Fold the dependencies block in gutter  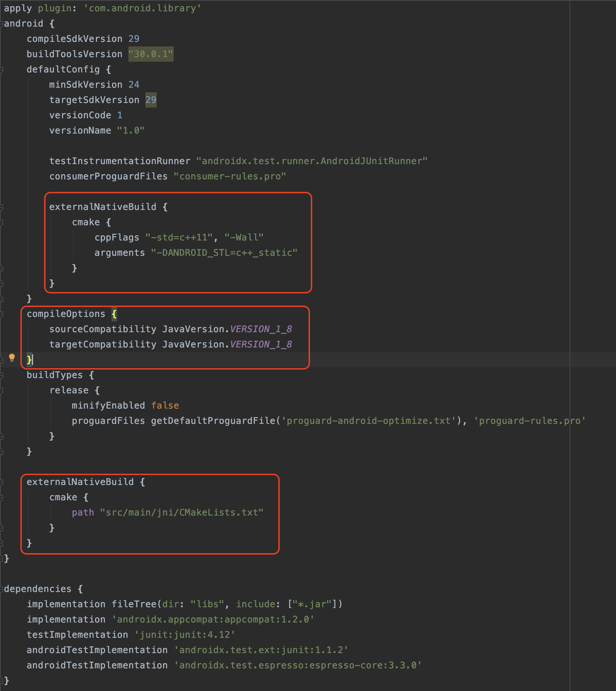1,589
